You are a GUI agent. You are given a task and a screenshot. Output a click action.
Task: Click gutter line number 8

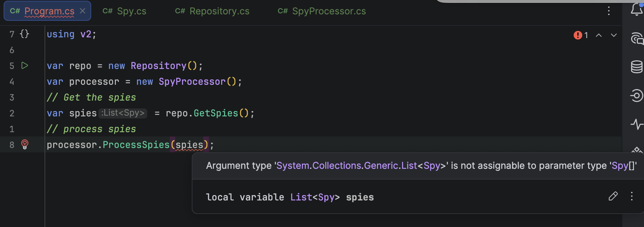pyautogui.click(x=12, y=145)
